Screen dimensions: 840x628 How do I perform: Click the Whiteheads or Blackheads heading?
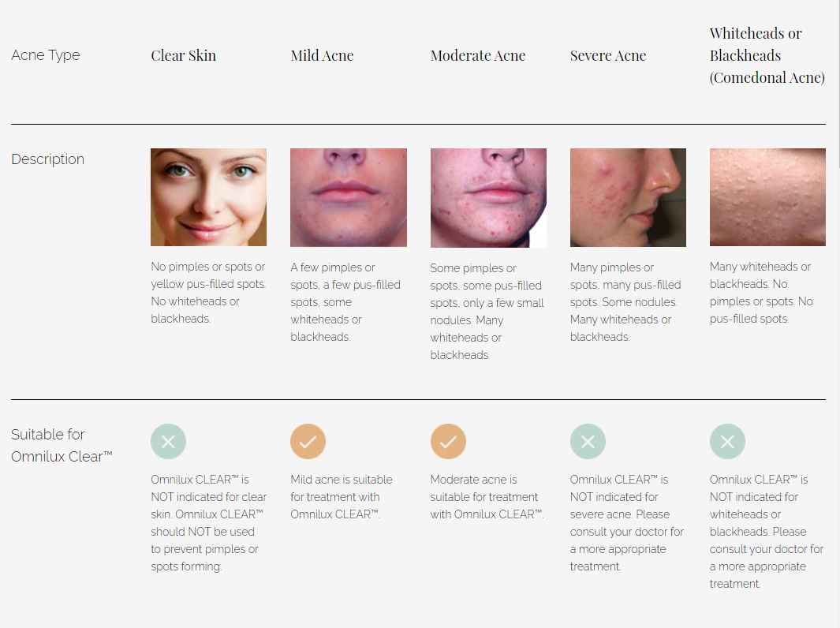tap(767, 55)
